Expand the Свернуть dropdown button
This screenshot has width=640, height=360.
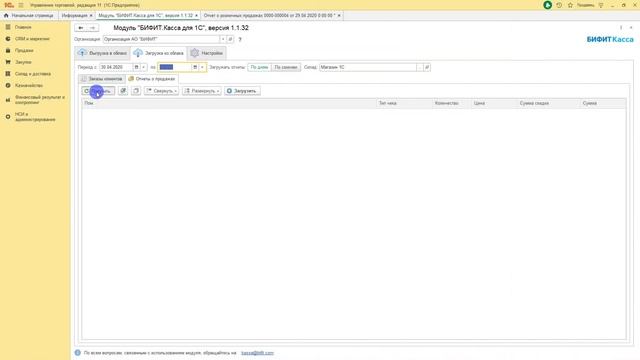(162, 91)
